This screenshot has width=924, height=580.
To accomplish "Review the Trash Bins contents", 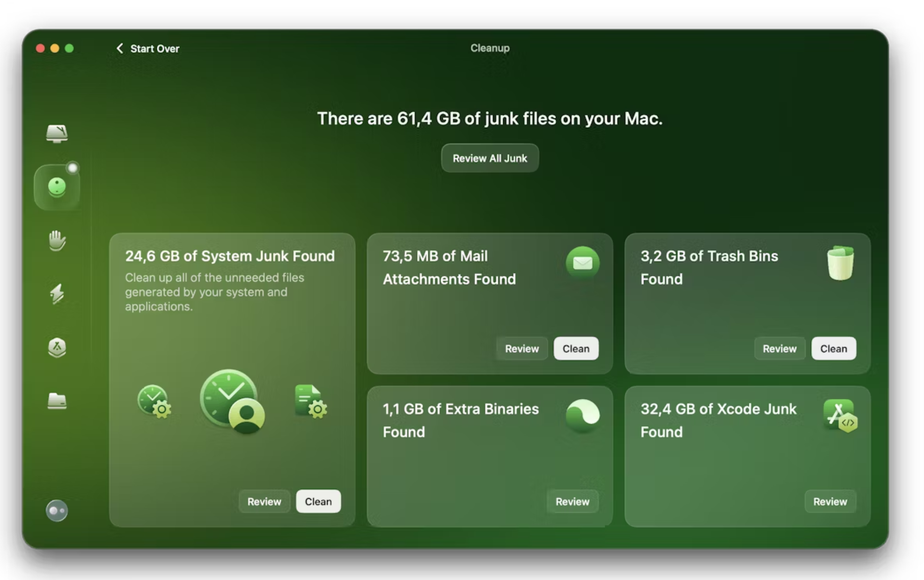I will tap(779, 348).
